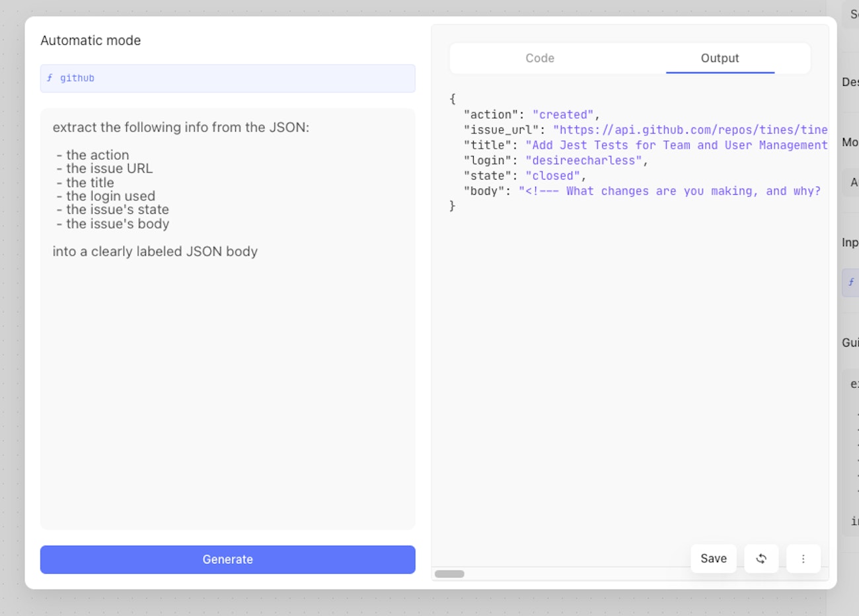
Task: Click the body value text in the output
Action: tap(669, 191)
